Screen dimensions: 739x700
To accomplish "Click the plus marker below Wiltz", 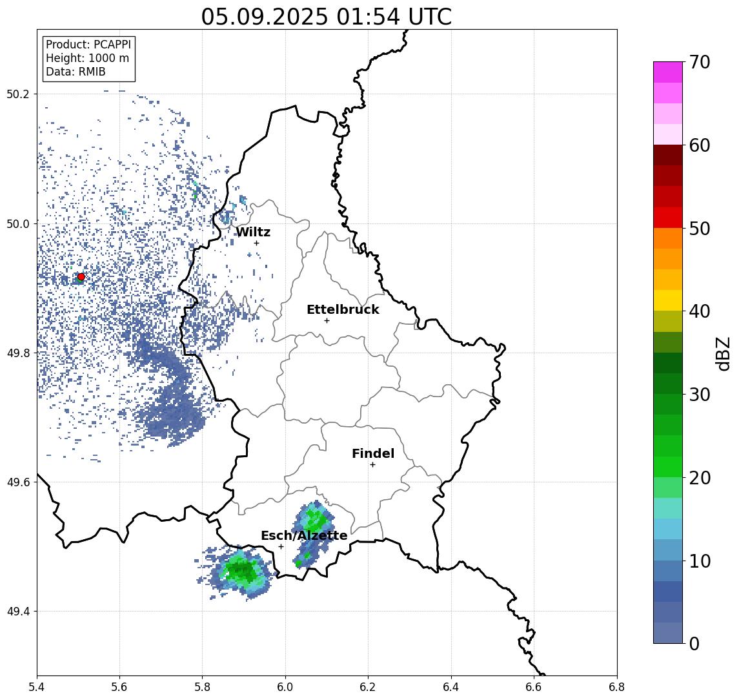I will pos(256,243).
